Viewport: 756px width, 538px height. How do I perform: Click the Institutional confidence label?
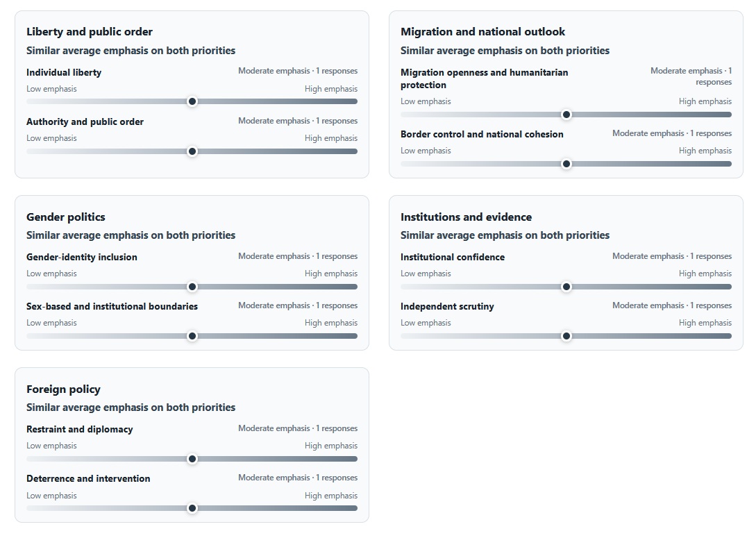click(452, 258)
